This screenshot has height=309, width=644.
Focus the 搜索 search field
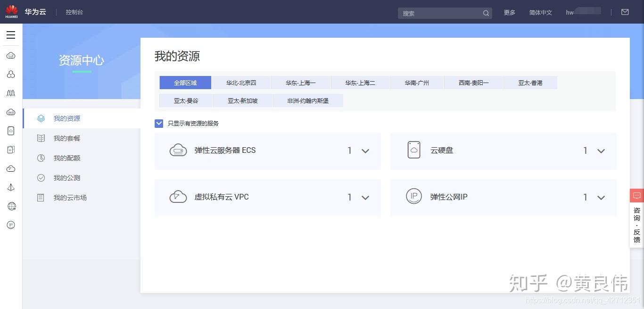445,13
